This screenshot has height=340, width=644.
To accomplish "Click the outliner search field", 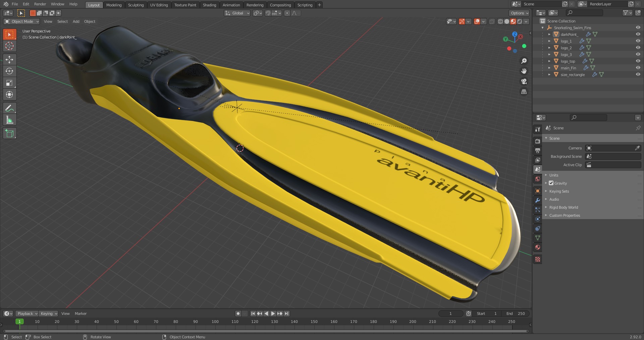I will [584, 13].
